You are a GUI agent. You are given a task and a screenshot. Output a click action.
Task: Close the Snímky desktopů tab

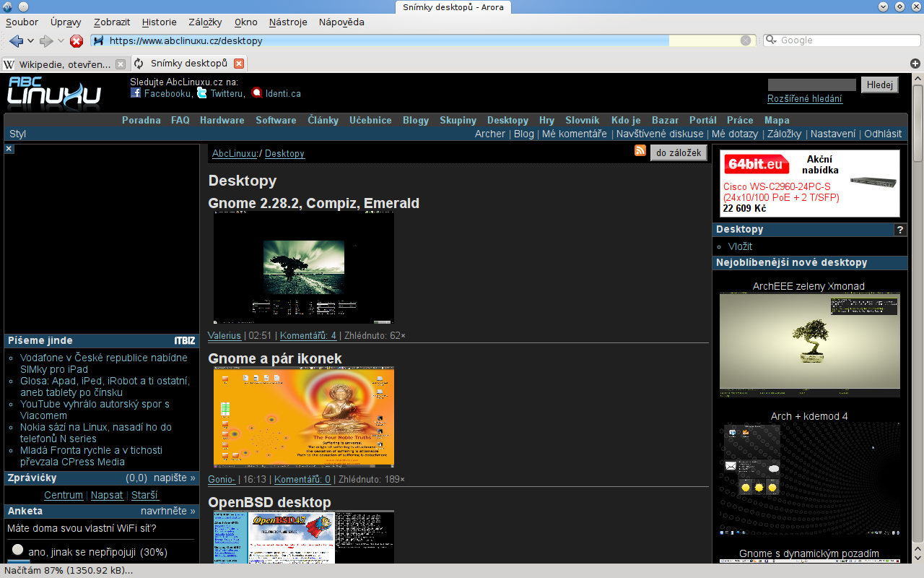[239, 64]
